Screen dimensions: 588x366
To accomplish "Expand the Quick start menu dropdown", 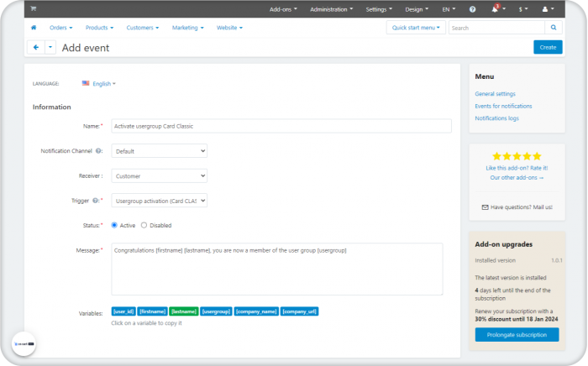I will tap(416, 28).
